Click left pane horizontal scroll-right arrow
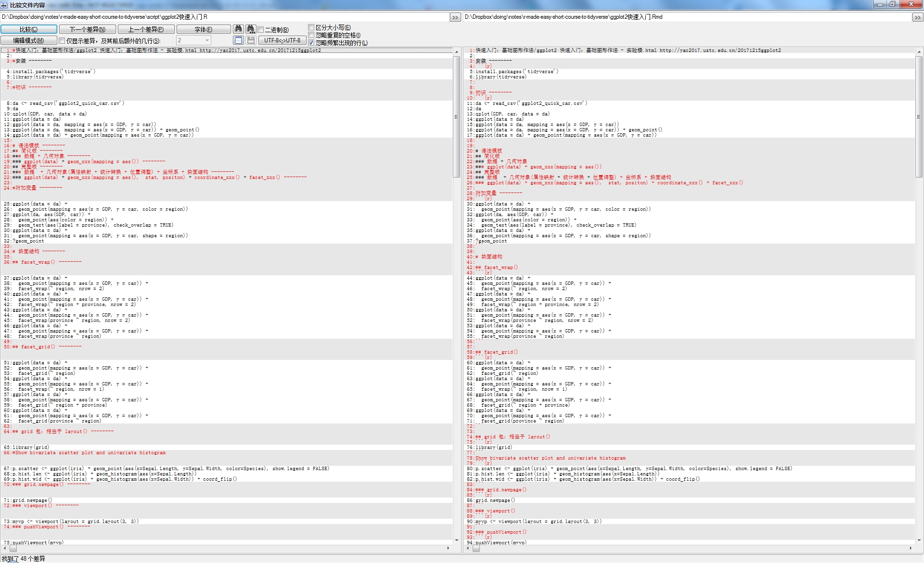The image size is (924, 563). pos(448,548)
